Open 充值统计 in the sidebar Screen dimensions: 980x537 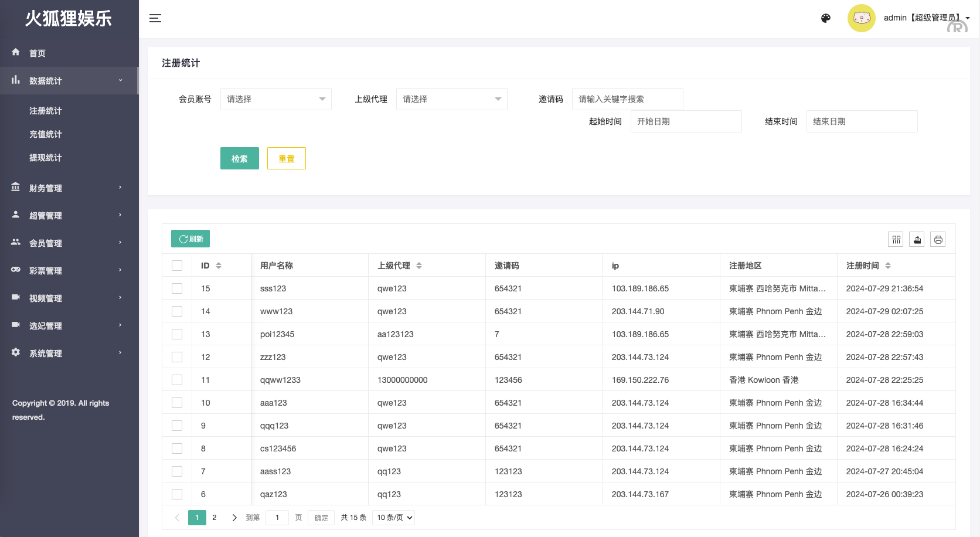pyautogui.click(x=46, y=134)
